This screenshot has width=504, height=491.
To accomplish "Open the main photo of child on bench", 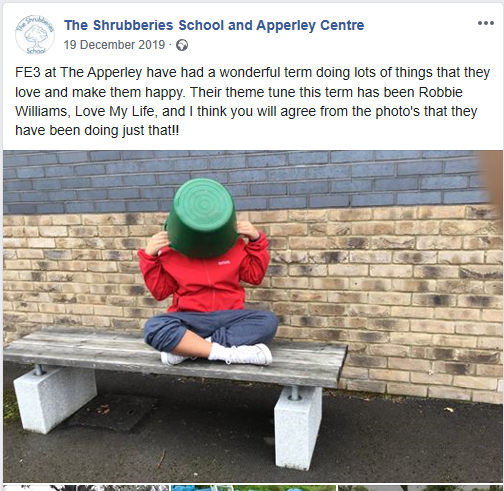I will pos(253,316).
